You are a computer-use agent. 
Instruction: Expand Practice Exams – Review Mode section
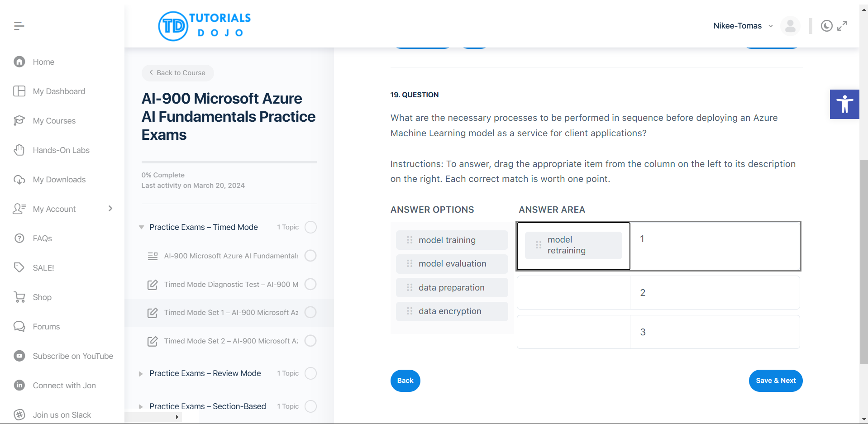pyautogui.click(x=141, y=374)
